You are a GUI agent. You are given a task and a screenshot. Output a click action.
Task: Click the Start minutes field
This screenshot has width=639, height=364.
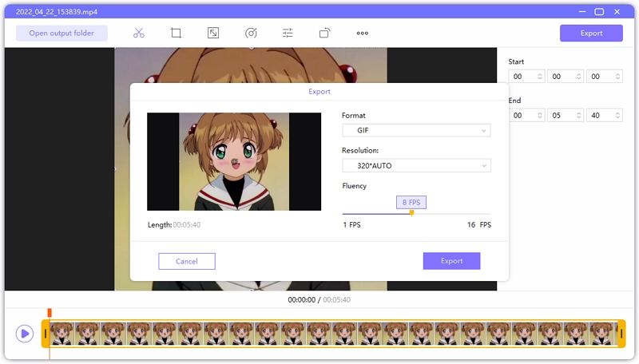566,77
